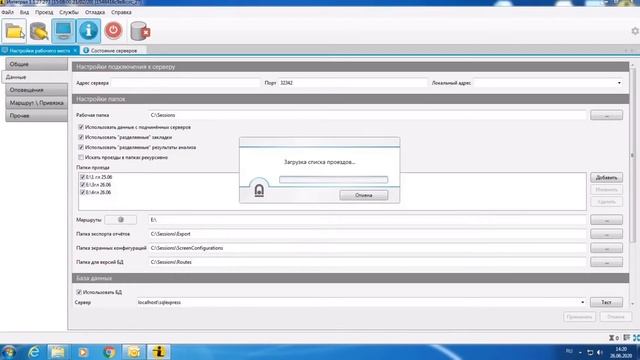Open the Windows Start button
The image size is (640, 360).
tap(9, 352)
